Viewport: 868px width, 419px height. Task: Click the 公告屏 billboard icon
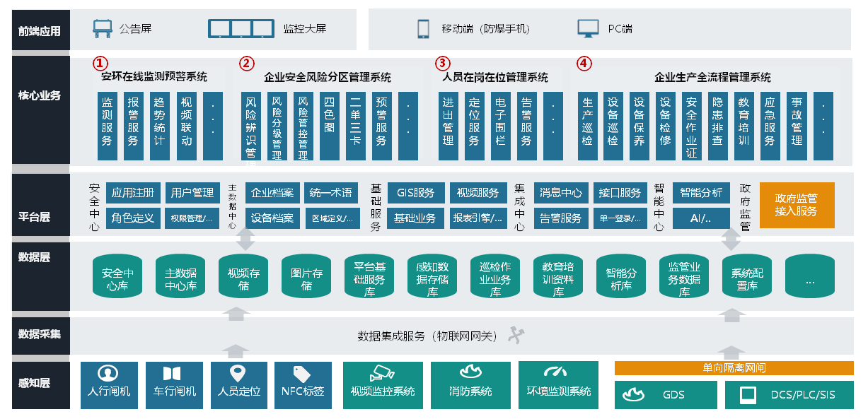[x=103, y=29]
